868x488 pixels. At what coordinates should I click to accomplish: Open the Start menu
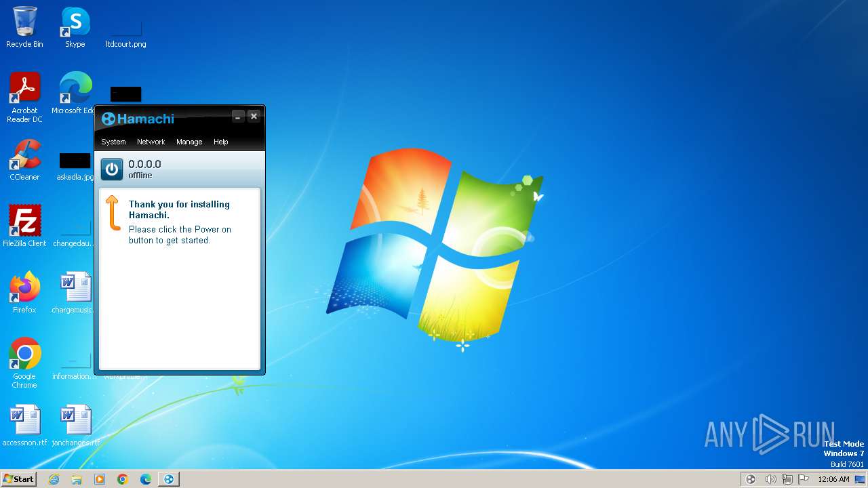(18, 479)
